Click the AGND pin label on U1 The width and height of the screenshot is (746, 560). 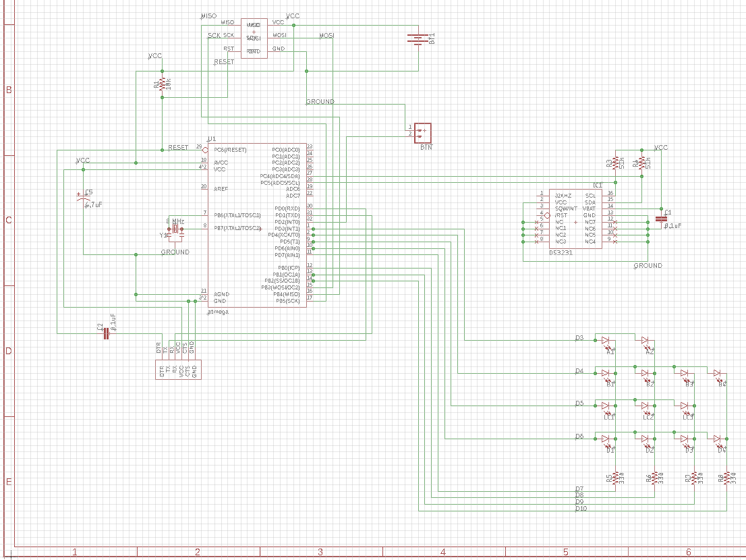point(221,294)
